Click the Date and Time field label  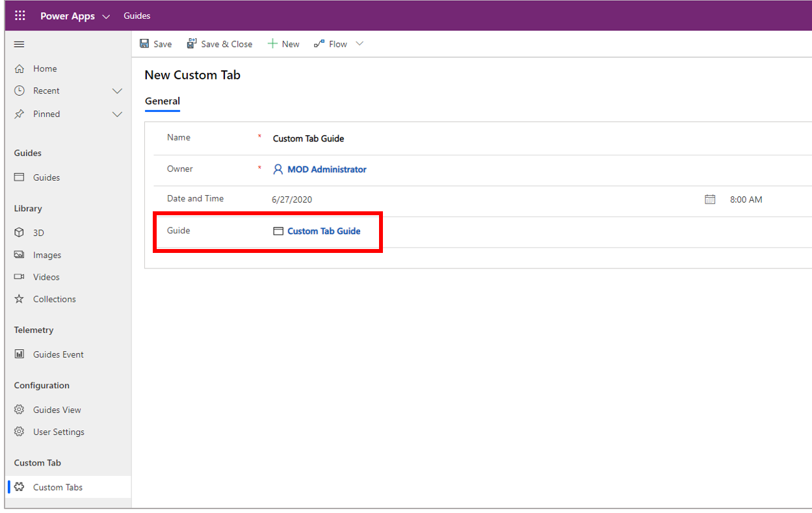[195, 198]
